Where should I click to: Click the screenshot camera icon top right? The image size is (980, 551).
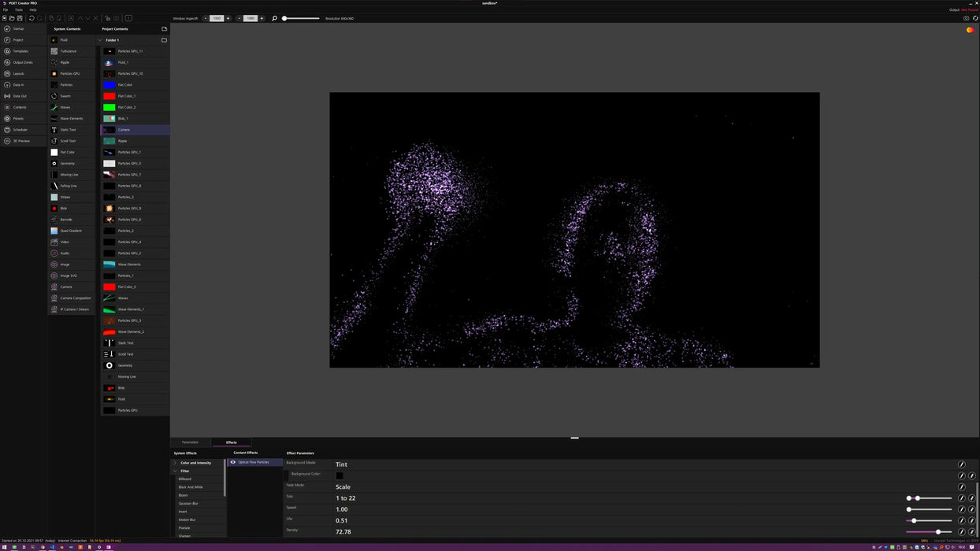tap(967, 18)
